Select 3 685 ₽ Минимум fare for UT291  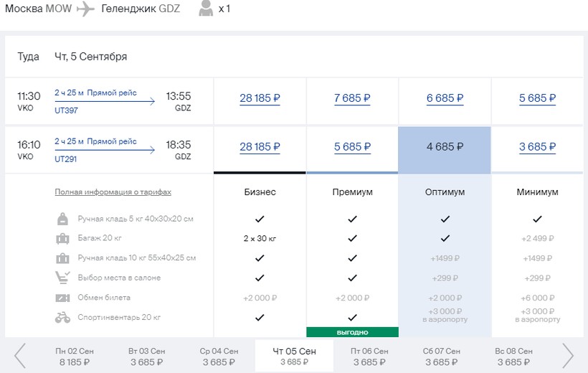tap(538, 148)
